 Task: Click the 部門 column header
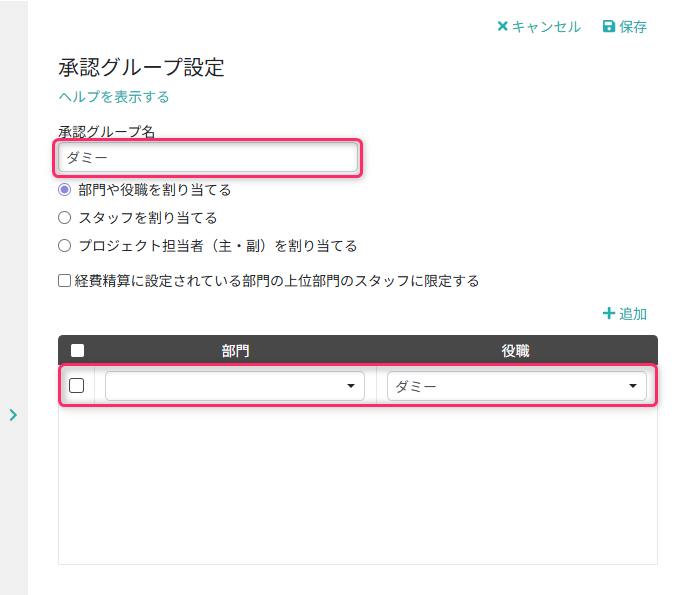235,351
